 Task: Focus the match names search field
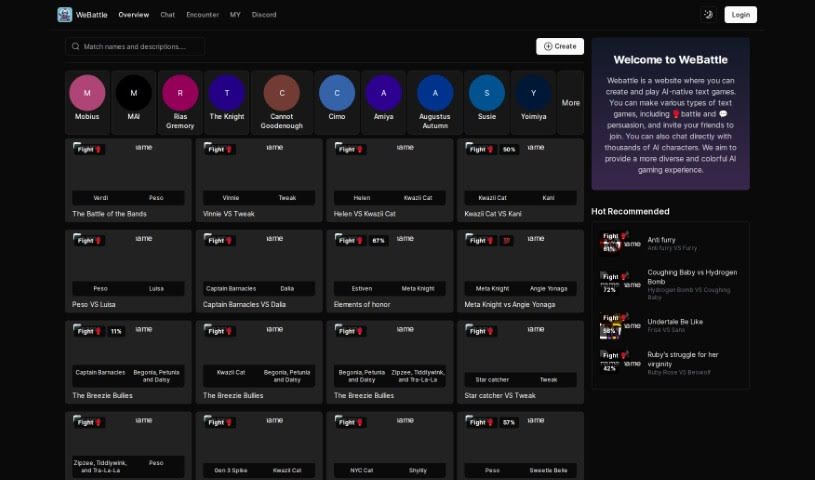pos(135,46)
